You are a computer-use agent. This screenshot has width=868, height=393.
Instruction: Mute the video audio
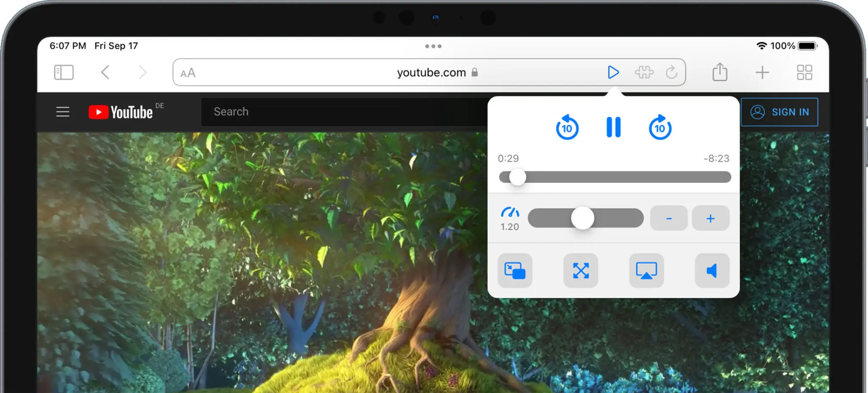click(712, 271)
